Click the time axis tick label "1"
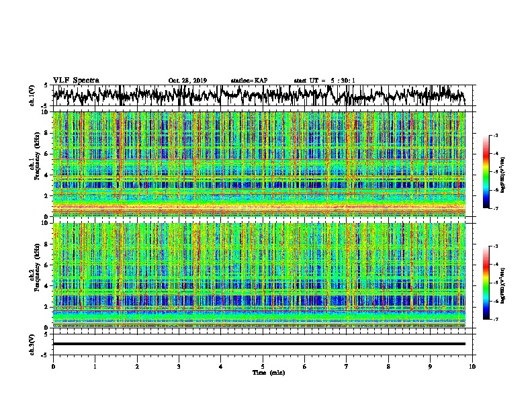 [x=95, y=367]
